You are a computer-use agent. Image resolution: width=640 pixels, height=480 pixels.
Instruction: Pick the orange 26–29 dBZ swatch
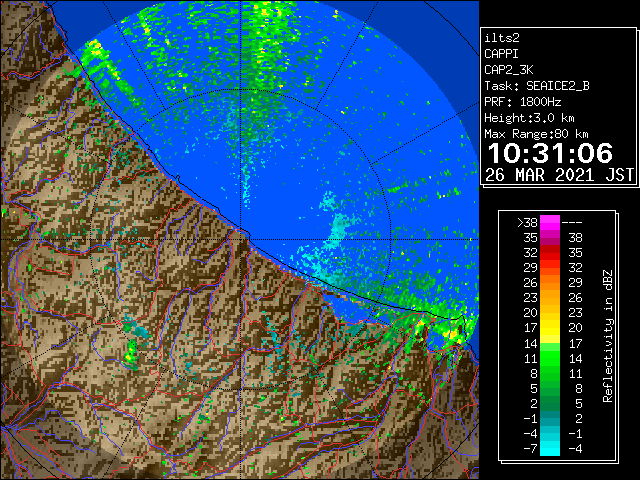coord(550,283)
